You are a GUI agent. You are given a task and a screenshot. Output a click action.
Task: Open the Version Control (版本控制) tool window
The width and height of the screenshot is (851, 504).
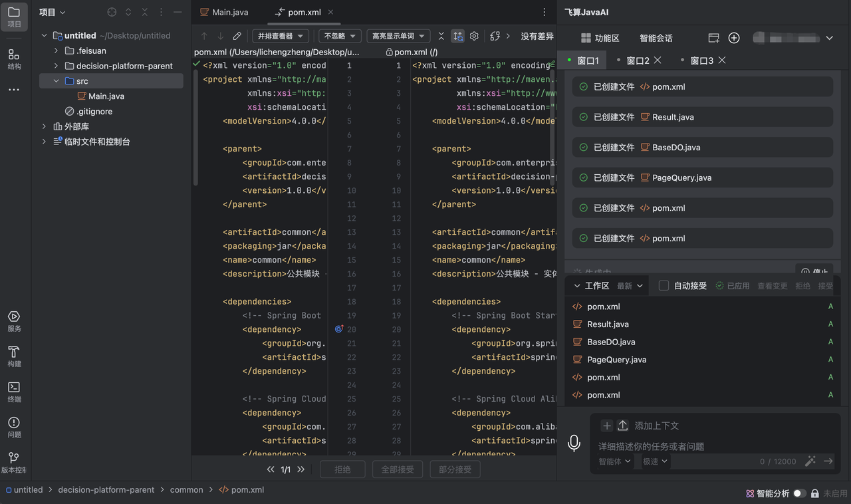pos(14,462)
